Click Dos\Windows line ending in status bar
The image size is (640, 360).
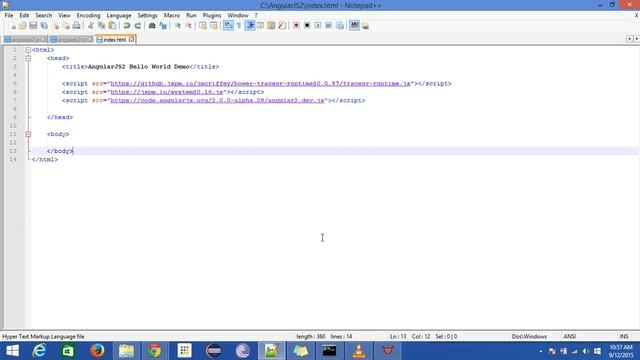(x=529, y=337)
